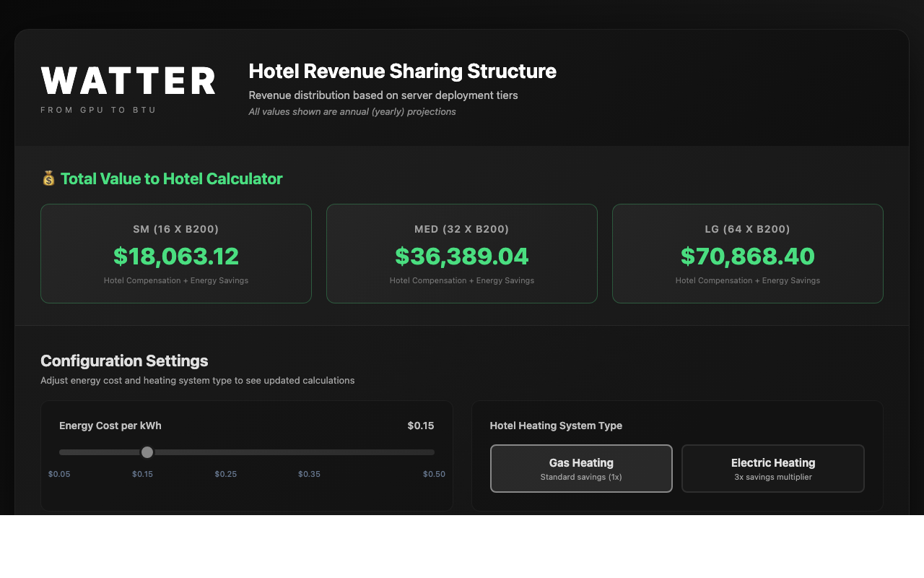Click the FROM GPU TO BTU tagline
Image resolution: width=924 pixels, height=578 pixels.
99,110
